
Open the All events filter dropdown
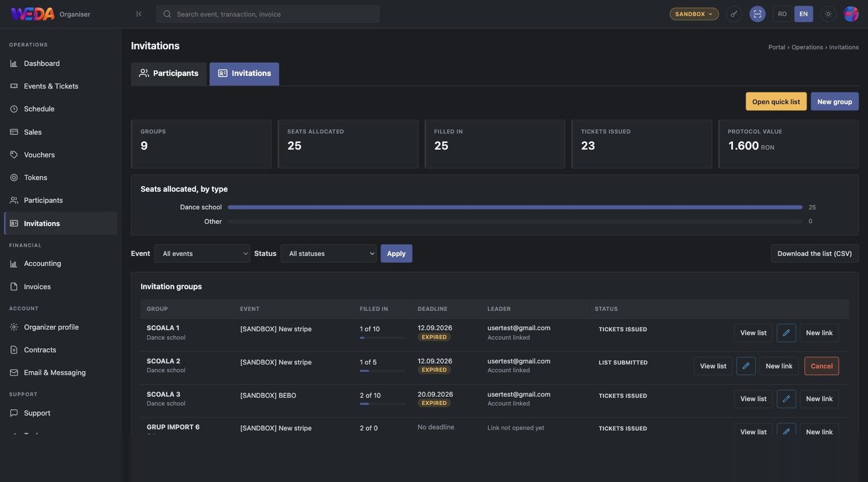pyautogui.click(x=202, y=253)
